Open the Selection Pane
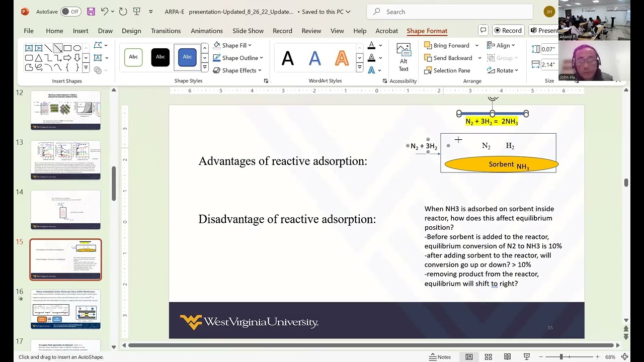The height and width of the screenshot is (362, 644). click(x=447, y=70)
